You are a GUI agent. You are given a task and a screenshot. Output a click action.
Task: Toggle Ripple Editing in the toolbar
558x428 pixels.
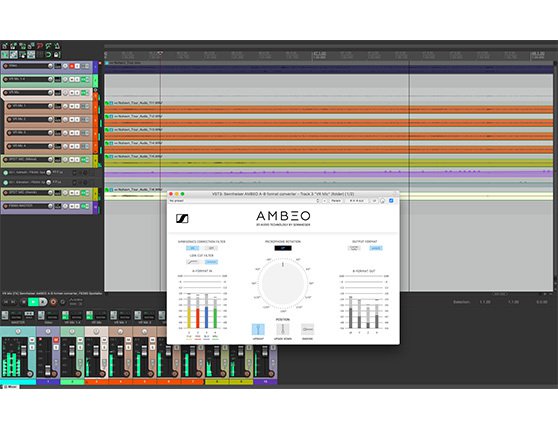(x=22, y=54)
